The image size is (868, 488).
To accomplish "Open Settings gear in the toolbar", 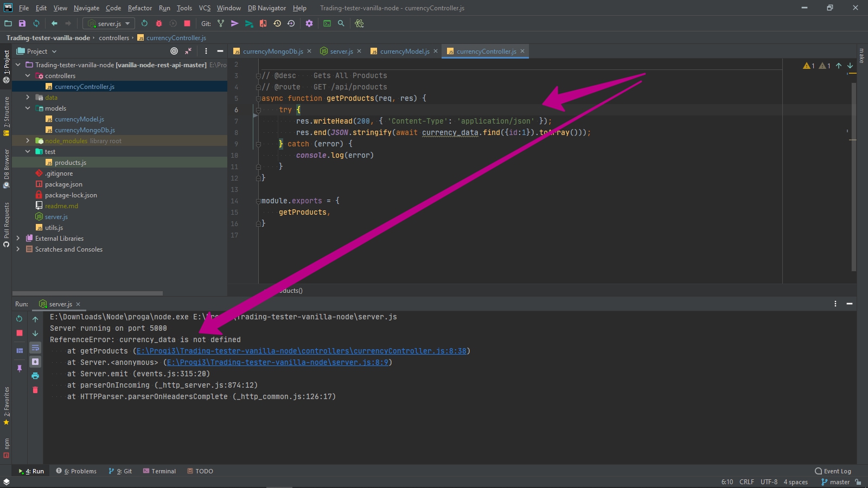I will [x=309, y=23].
